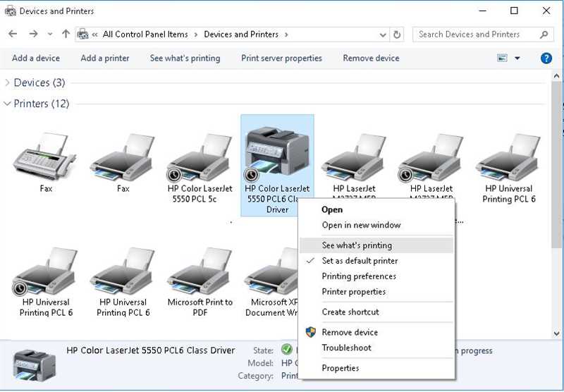Open the address bar history dropdown
Image resolution: width=564 pixels, height=392 pixels.
[383, 35]
